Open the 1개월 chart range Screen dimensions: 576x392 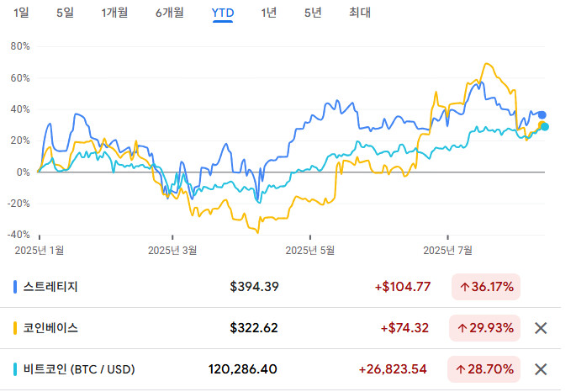[x=114, y=13]
